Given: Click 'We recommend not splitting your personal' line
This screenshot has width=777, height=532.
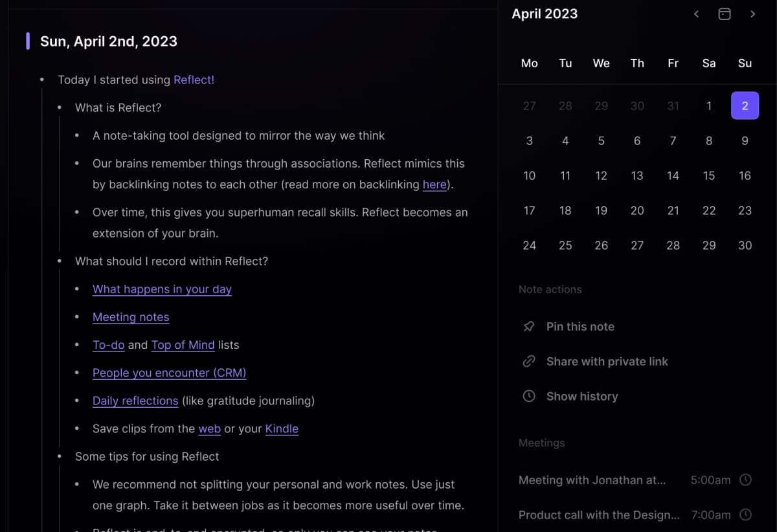Looking at the screenshot, I should tap(278, 495).
